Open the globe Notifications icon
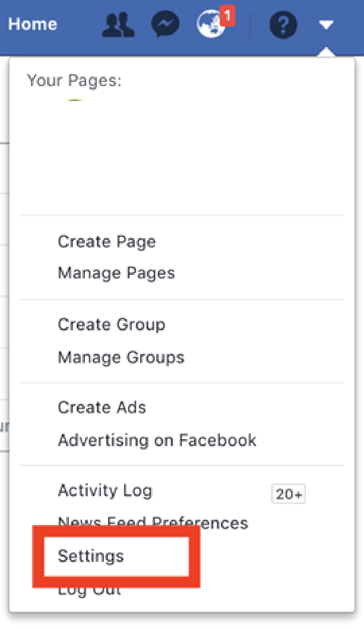 (211, 25)
